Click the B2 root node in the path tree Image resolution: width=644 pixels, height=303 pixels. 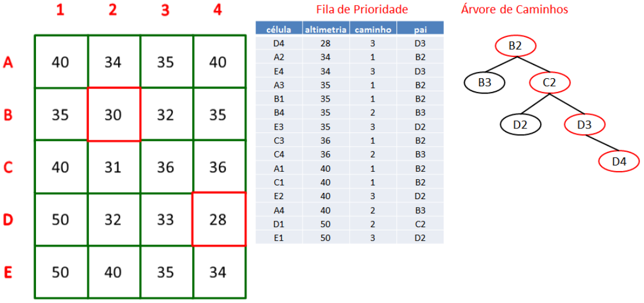coord(515,46)
